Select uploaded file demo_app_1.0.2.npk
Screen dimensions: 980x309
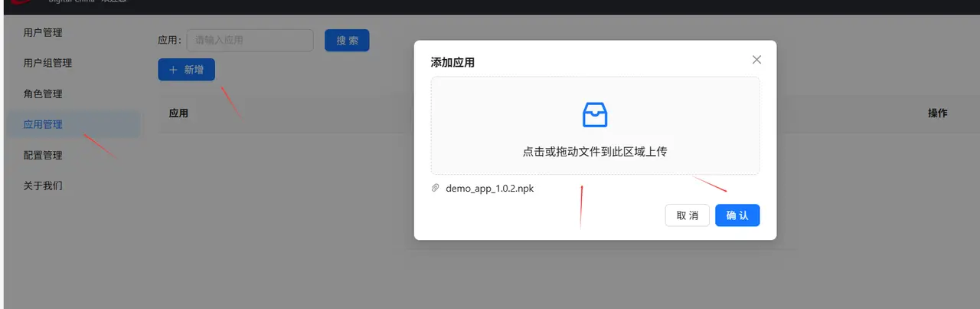(x=490, y=189)
